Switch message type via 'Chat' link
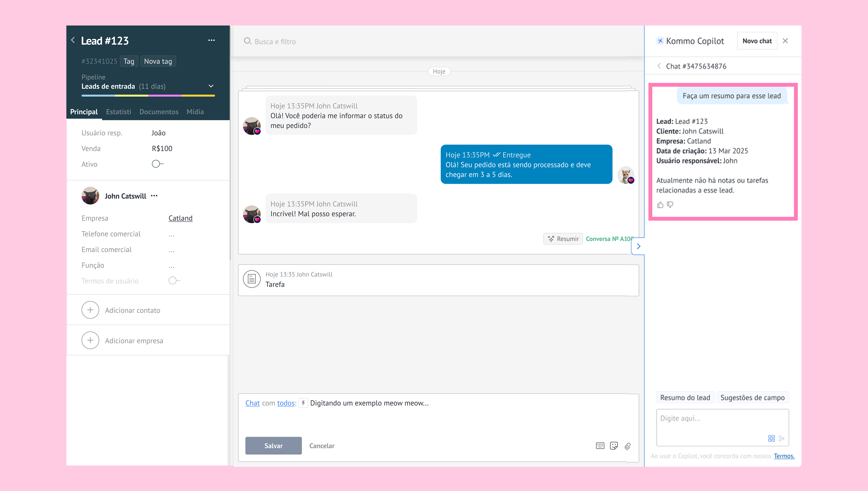 252,403
